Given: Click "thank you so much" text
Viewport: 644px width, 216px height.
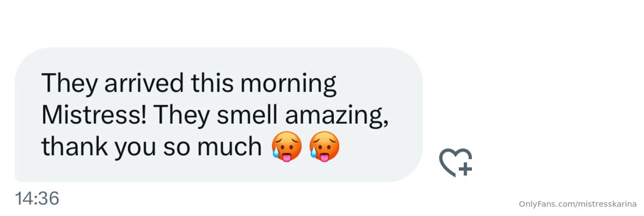Looking at the screenshot, I should tap(152, 147).
